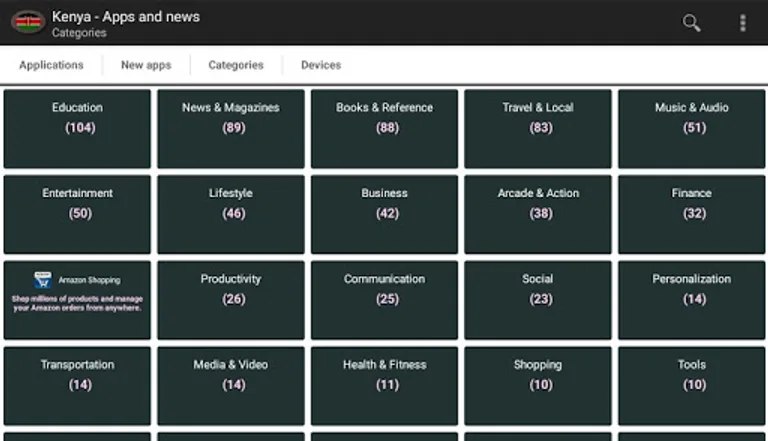Switch to the Applications tab

pyautogui.click(x=51, y=65)
